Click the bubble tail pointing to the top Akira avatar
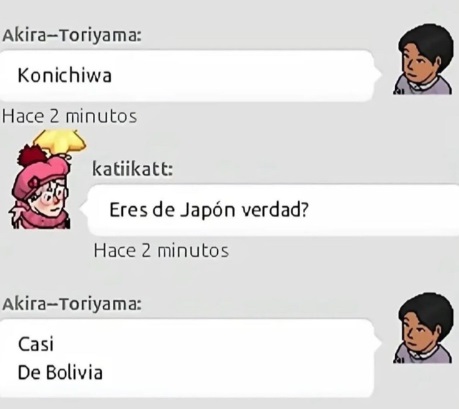 [x=378, y=75]
